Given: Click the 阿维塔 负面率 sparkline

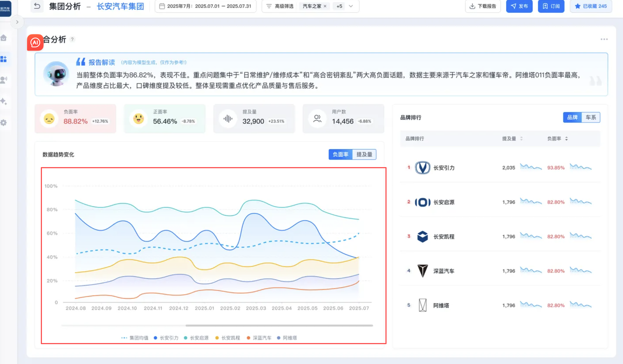Looking at the screenshot, I should tap(581, 304).
